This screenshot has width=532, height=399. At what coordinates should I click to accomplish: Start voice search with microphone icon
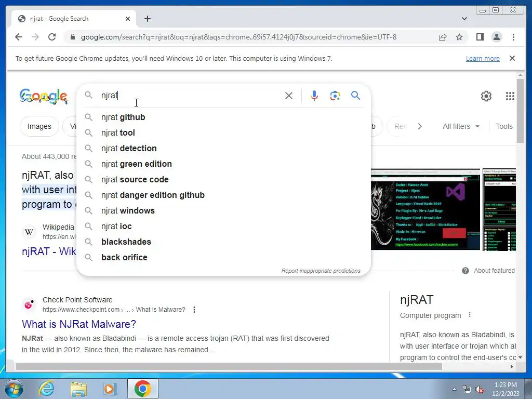(314, 96)
